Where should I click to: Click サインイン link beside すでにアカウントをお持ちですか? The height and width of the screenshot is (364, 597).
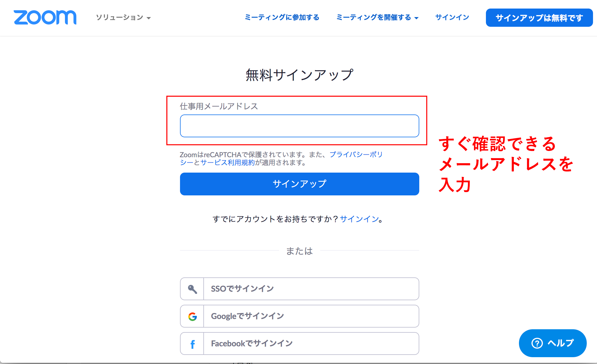click(359, 219)
